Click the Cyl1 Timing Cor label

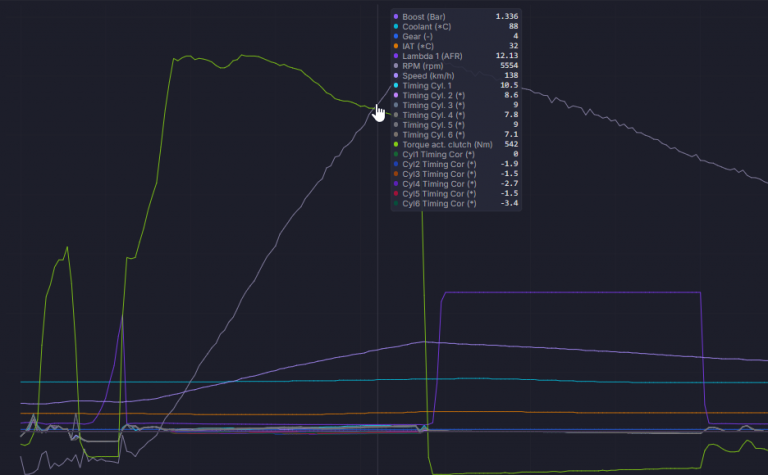click(439, 154)
